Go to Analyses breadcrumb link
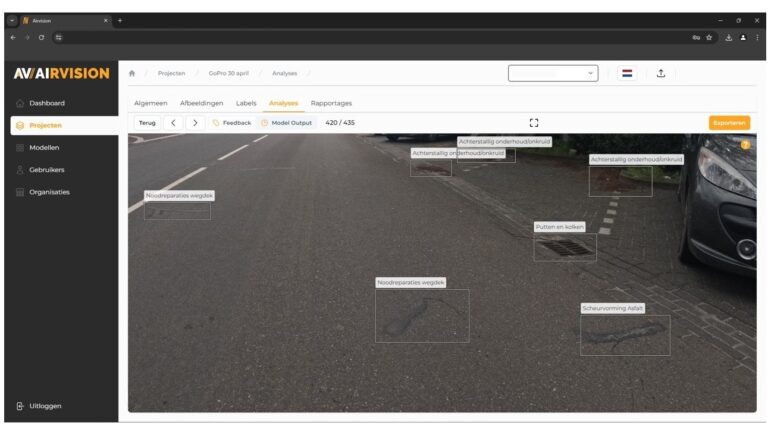The image size is (768, 432). (x=285, y=73)
